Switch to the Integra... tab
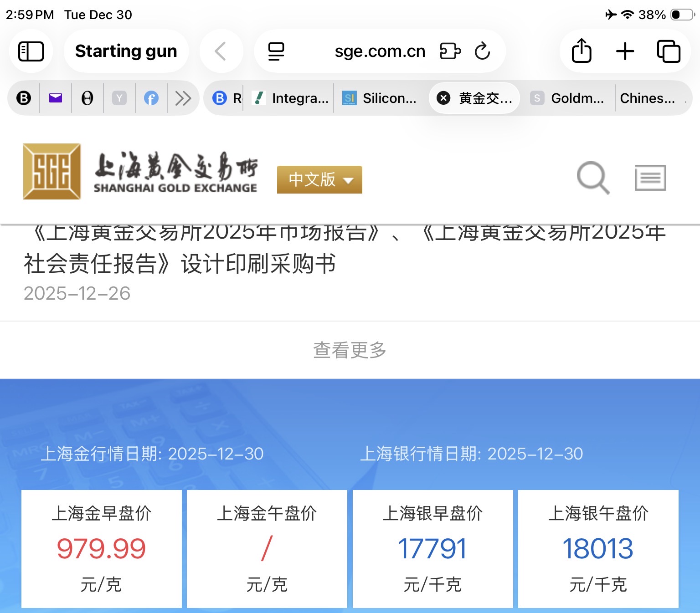 [290, 98]
